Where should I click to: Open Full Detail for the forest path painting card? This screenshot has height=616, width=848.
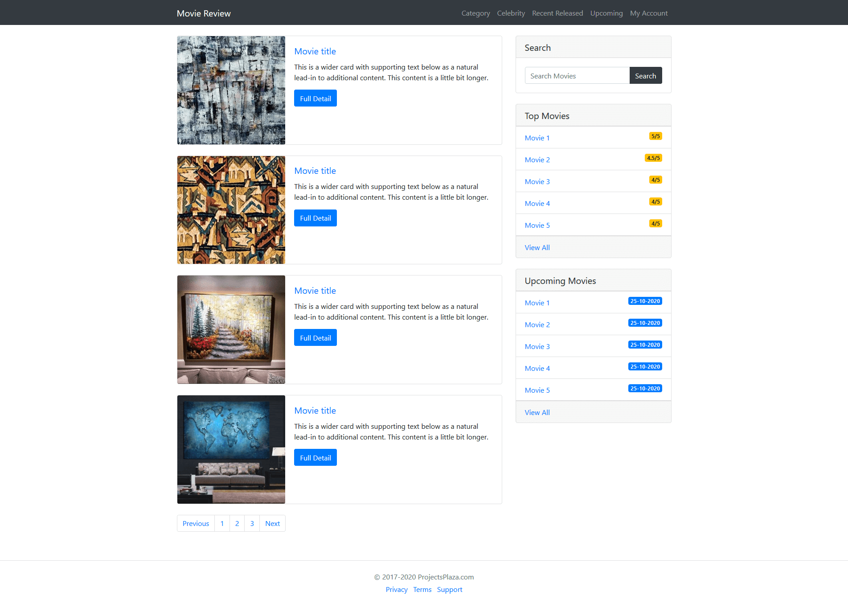click(x=315, y=338)
